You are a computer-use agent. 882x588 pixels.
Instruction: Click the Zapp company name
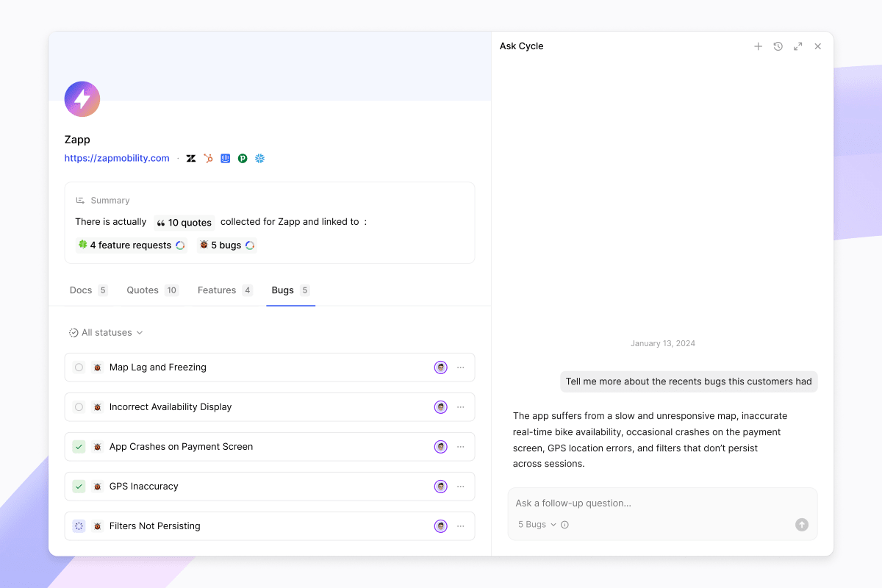(77, 140)
